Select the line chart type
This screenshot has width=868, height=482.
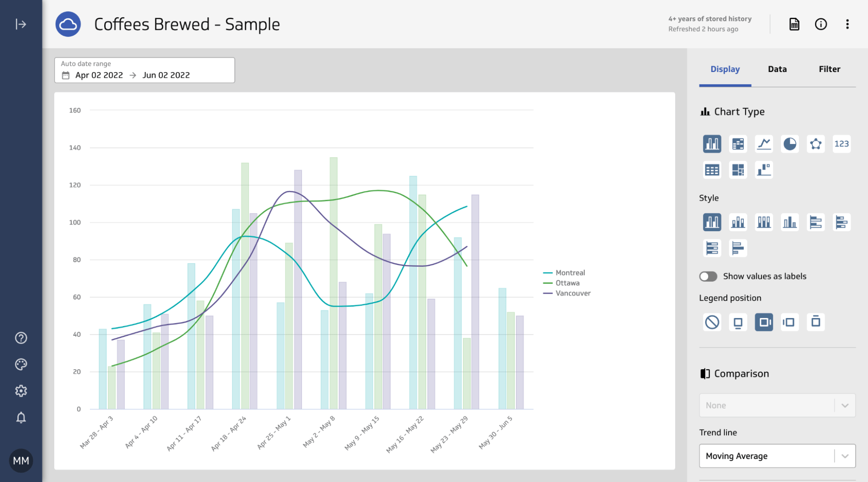tap(764, 144)
